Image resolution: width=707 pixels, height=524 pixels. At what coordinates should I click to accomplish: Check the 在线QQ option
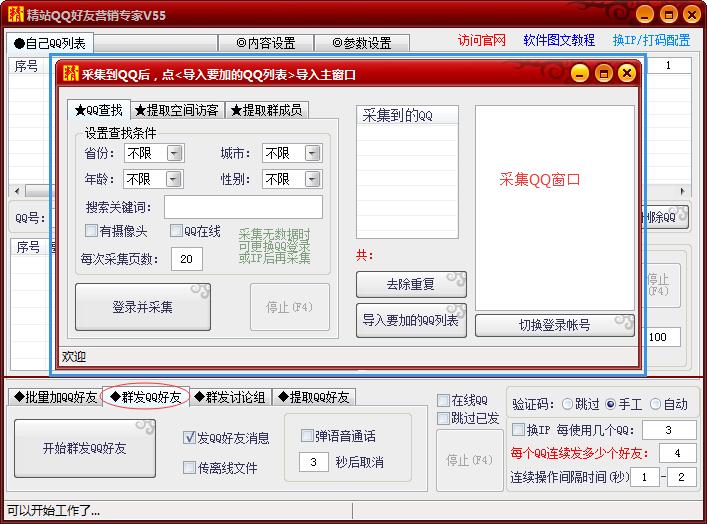click(x=444, y=400)
